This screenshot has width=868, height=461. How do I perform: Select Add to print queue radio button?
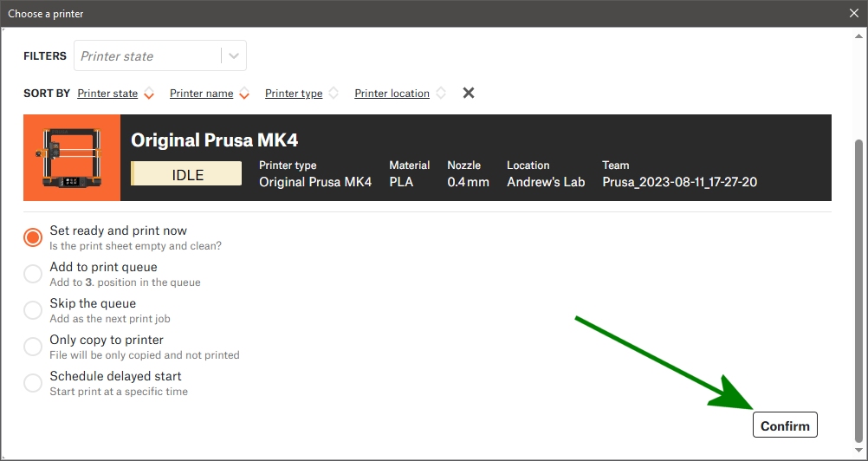click(x=33, y=274)
